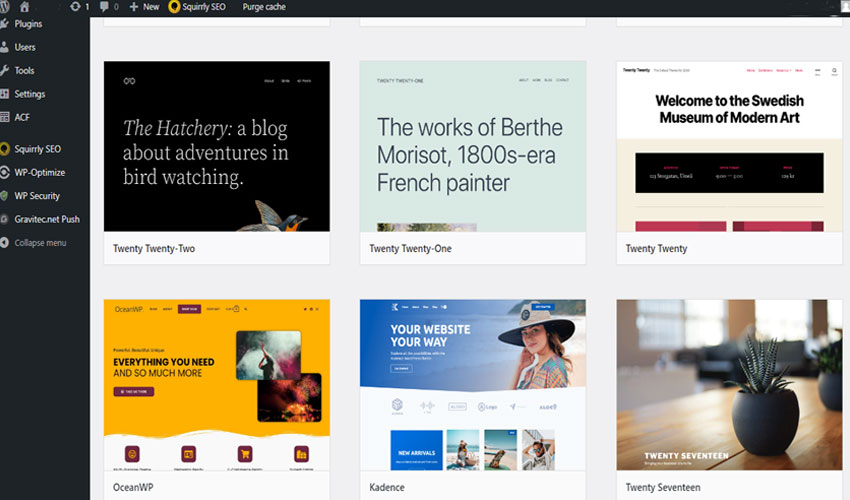
Task: Click the Tools wrench icon in sidebar
Action: click(4, 70)
